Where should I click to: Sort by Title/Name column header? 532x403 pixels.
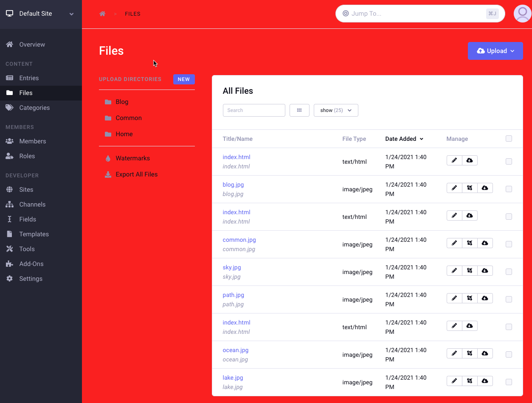tap(237, 139)
